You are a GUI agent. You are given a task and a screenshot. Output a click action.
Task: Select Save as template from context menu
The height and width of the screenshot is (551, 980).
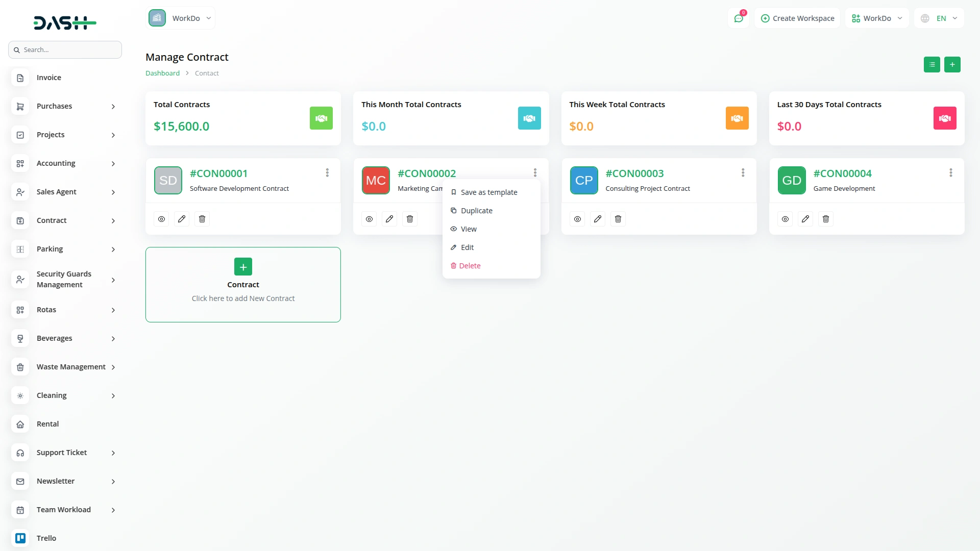[488, 192]
